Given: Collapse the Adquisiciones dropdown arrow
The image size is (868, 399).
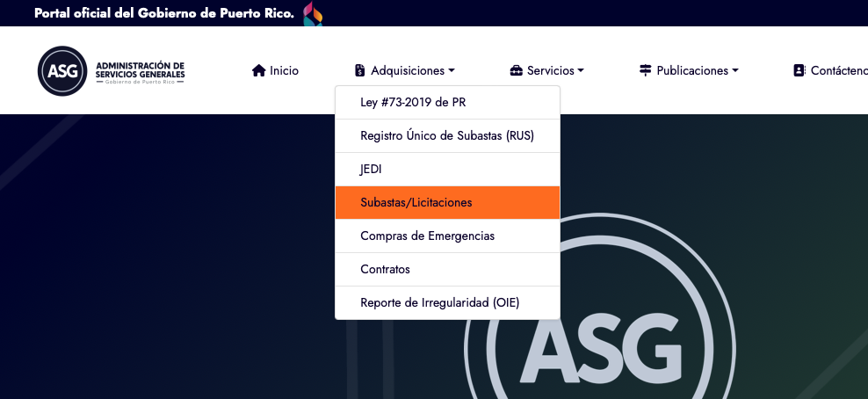Looking at the screenshot, I should 452,71.
